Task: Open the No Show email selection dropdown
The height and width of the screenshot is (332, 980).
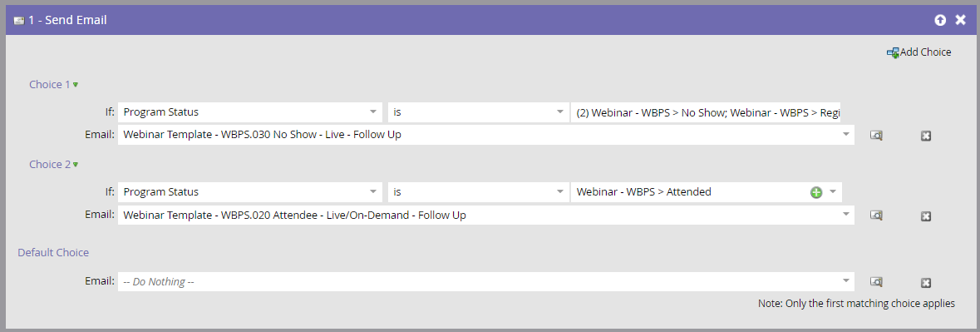Action: 846,134
